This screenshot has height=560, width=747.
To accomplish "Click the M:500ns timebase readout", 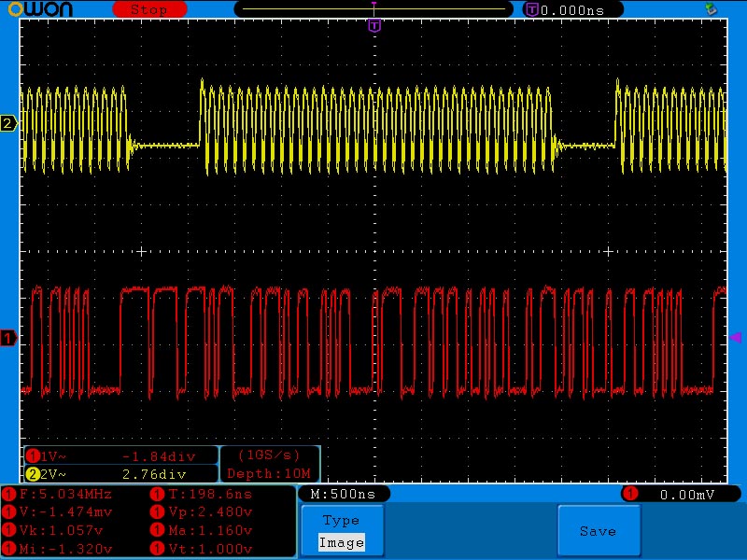I will pyautogui.click(x=343, y=494).
